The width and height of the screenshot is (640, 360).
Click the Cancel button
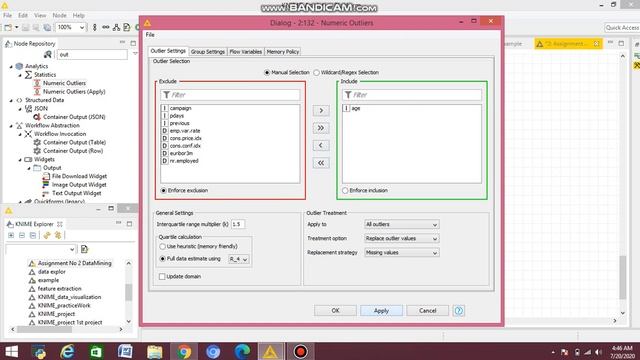click(427, 311)
